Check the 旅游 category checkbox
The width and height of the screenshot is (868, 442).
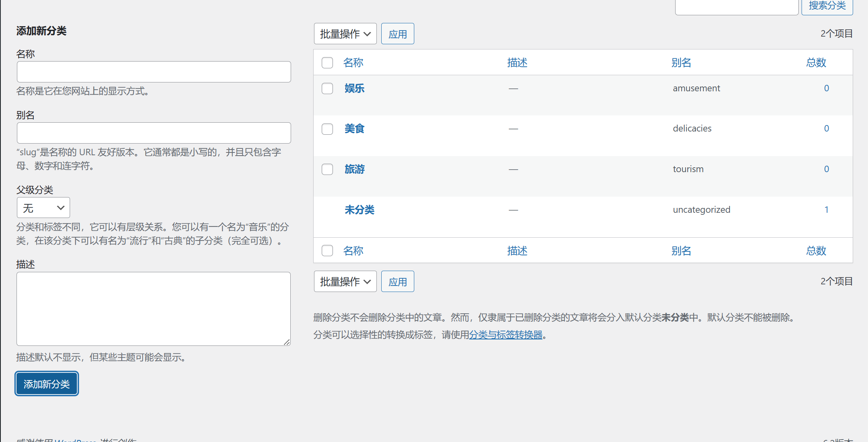[327, 169]
